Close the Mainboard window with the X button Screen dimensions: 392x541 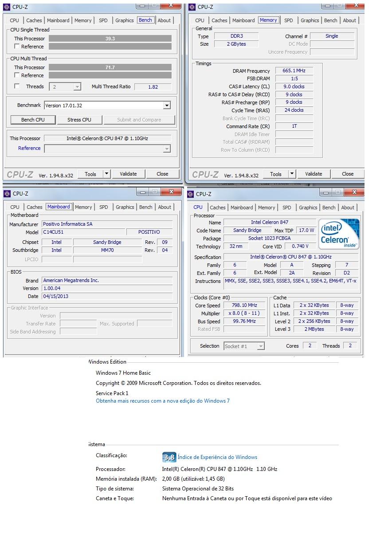(171, 192)
